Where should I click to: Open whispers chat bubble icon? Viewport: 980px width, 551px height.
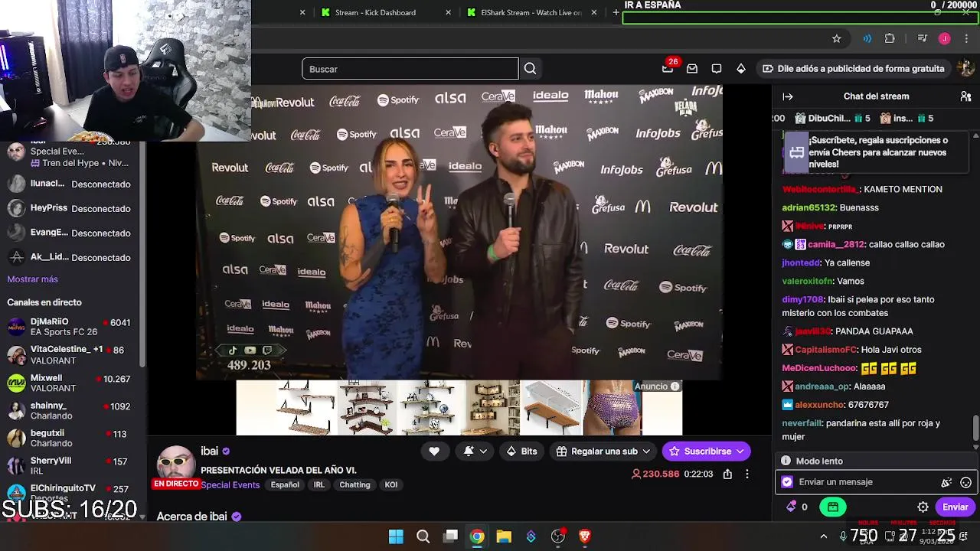click(x=717, y=69)
